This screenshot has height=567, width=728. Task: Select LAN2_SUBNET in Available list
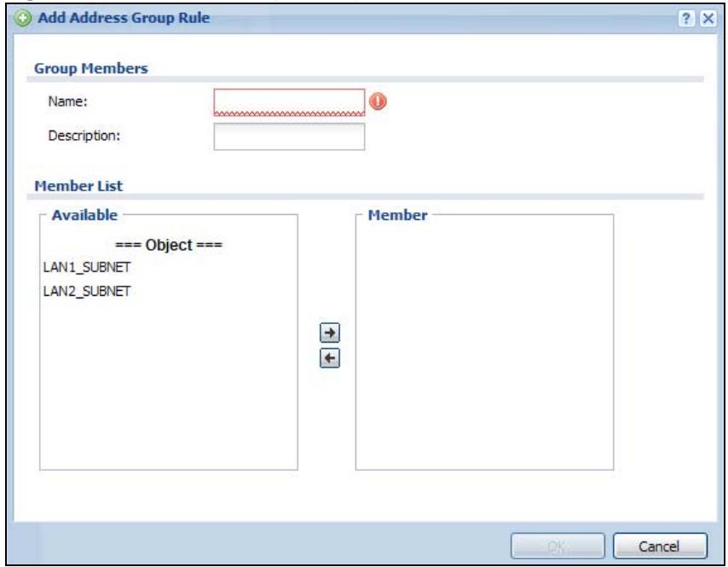[x=87, y=291]
